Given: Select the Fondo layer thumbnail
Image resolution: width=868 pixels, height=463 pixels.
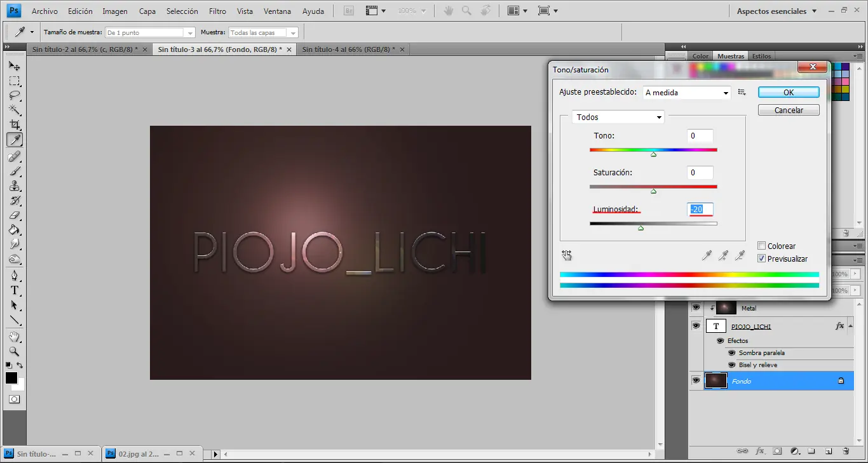Looking at the screenshot, I should click(716, 380).
